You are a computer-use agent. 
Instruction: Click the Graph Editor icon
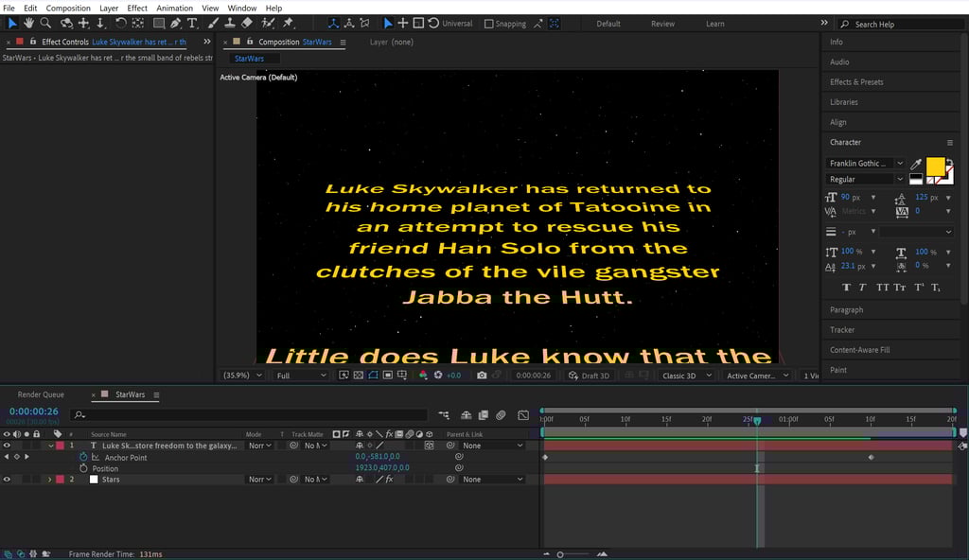[x=523, y=415]
